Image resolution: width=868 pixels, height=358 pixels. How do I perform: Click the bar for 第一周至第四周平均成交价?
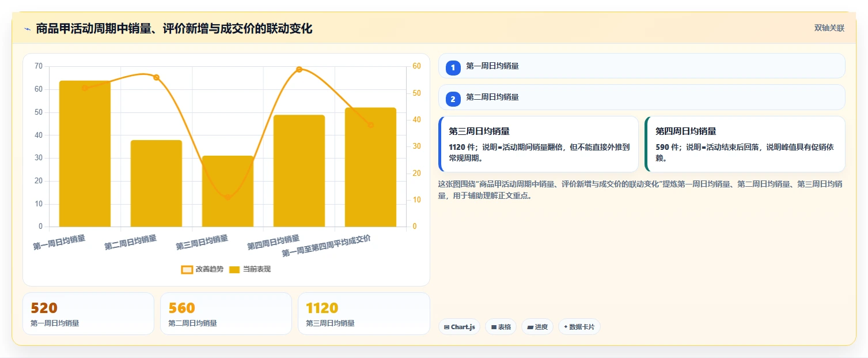pyautogui.click(x=370, y=167)
